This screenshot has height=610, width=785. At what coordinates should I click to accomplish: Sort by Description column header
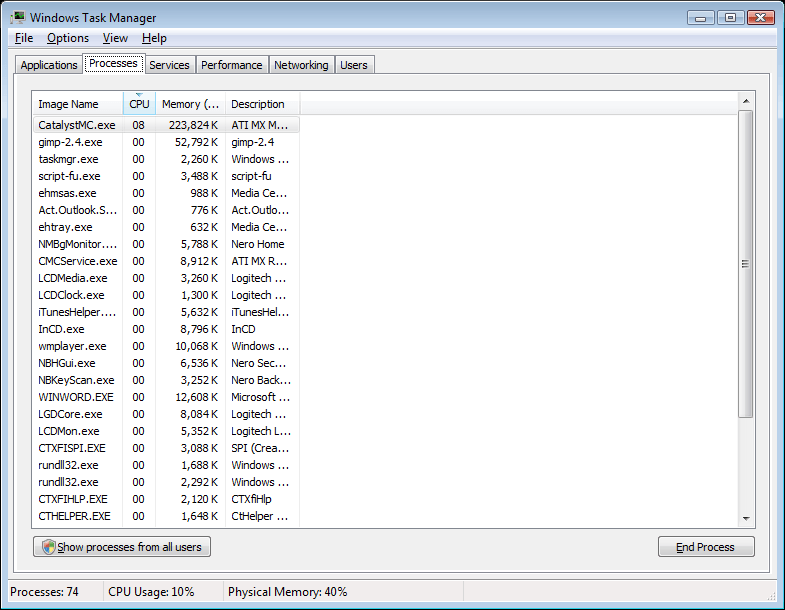click(x=262, y=104)
